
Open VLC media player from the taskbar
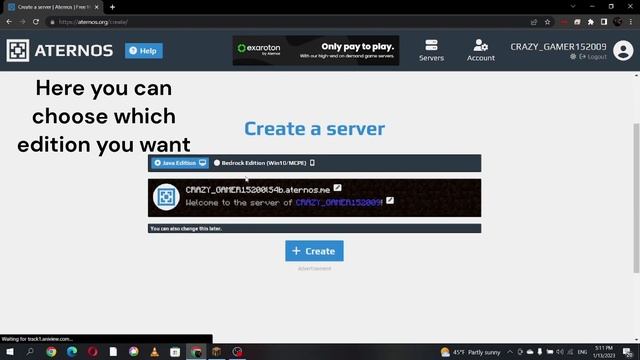[154, 351]
